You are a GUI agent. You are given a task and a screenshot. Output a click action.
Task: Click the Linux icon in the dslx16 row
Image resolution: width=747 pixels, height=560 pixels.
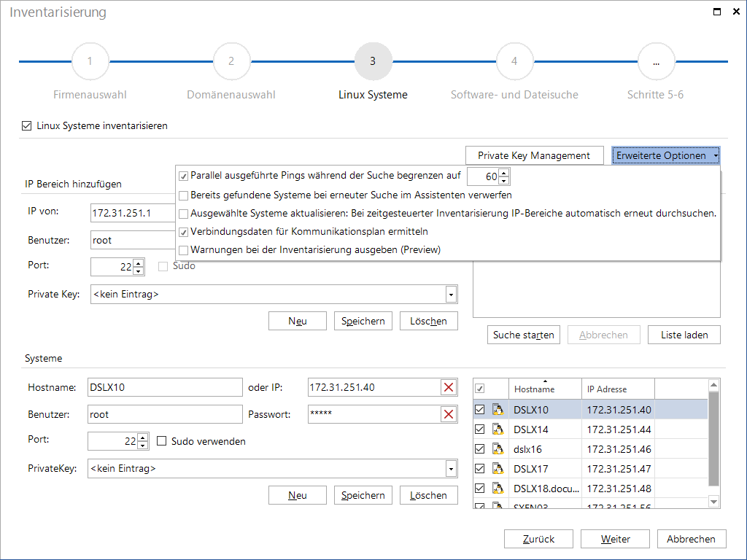point(498,449)
